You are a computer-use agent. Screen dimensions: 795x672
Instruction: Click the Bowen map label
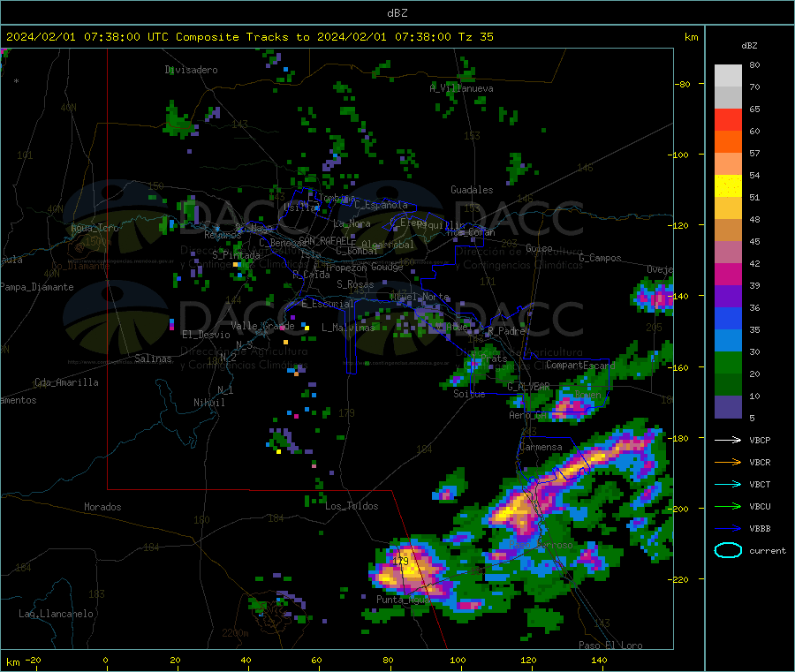point(587,394)
